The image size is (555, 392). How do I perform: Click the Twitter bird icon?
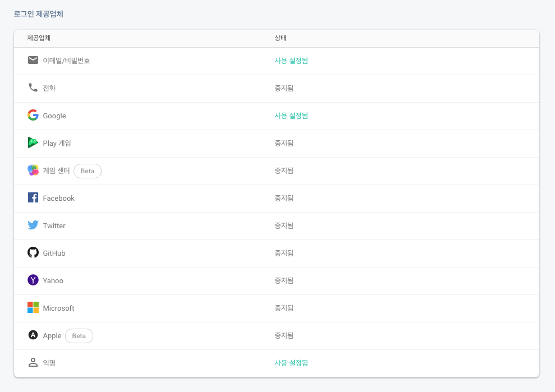(33, 225)
